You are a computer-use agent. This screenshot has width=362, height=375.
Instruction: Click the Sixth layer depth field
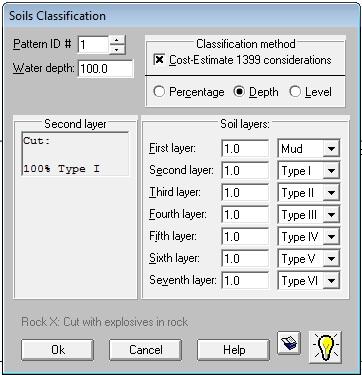245,259
